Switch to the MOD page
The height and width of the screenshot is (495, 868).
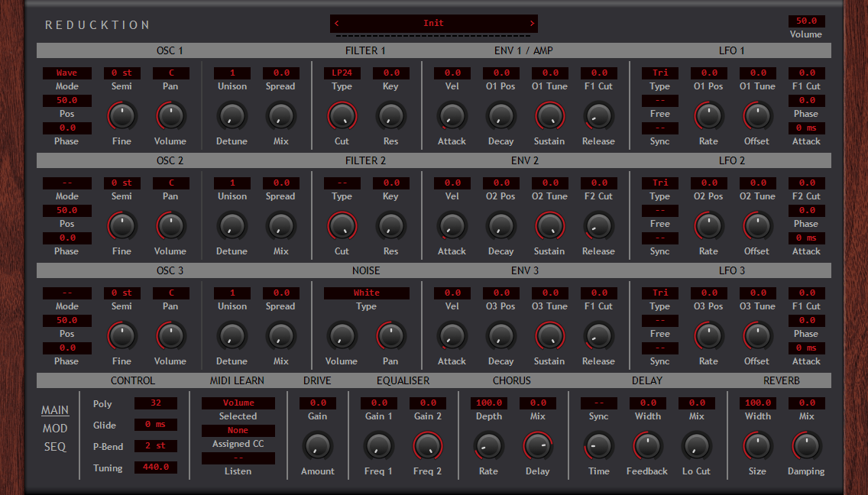coord(55,429)
